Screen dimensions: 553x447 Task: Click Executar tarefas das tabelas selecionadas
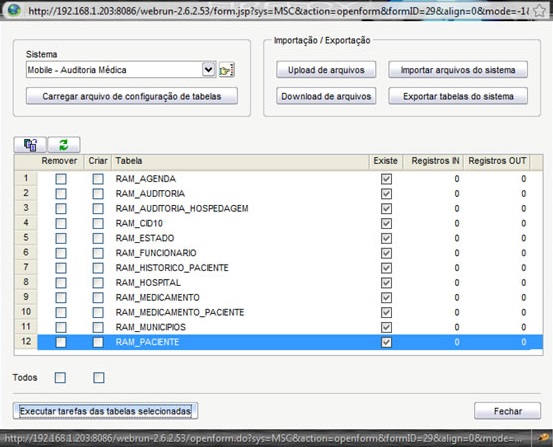pyautogui.click(x=105, y=411)
